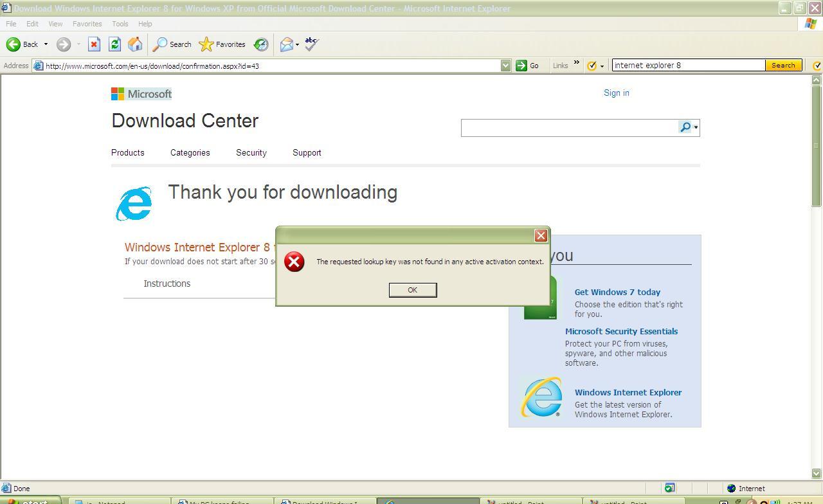This screenshot has width=823, height=504.
Task: Click the scrollbar down arrow
Action: (817, 473)
